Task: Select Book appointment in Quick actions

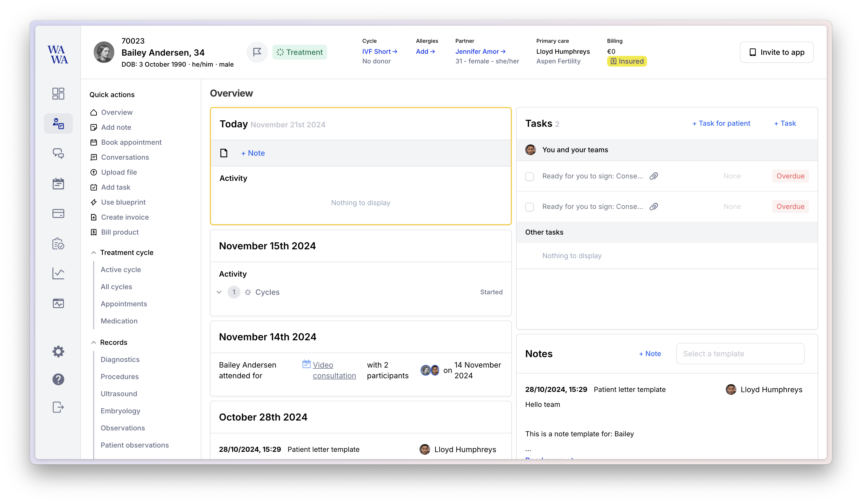Action: pyautogui.click(x=131, y=142)
